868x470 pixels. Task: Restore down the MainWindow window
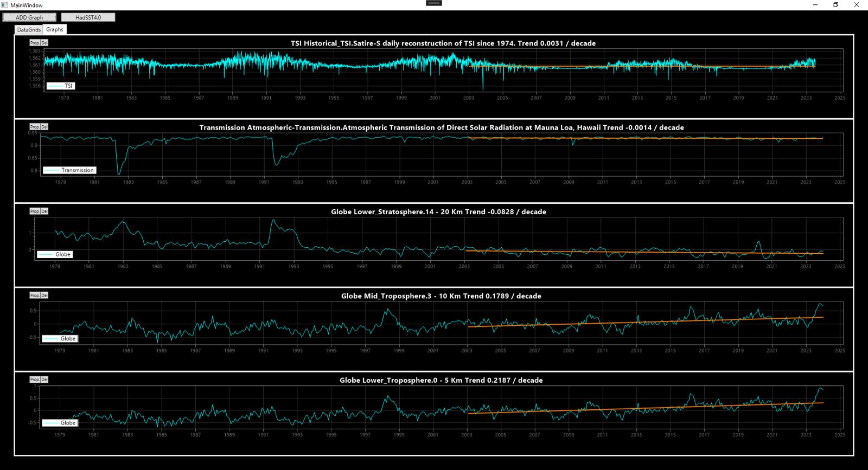(835, 5)
